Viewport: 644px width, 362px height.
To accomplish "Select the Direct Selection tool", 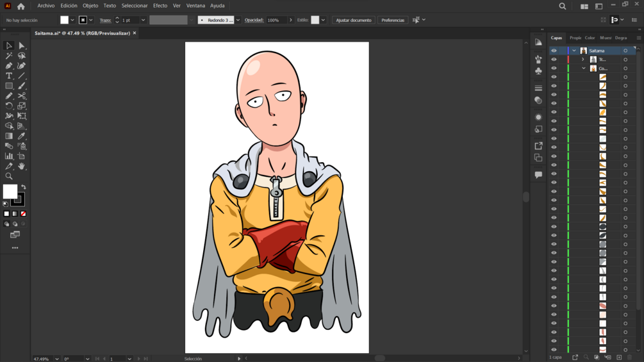I will 22,45.
